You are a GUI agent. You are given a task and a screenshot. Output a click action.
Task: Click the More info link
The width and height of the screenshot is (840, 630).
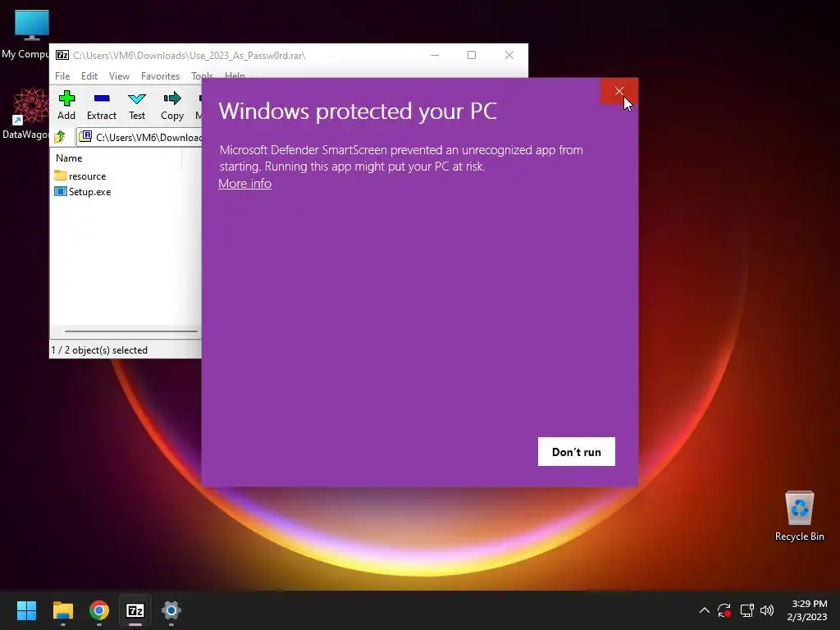244,184
